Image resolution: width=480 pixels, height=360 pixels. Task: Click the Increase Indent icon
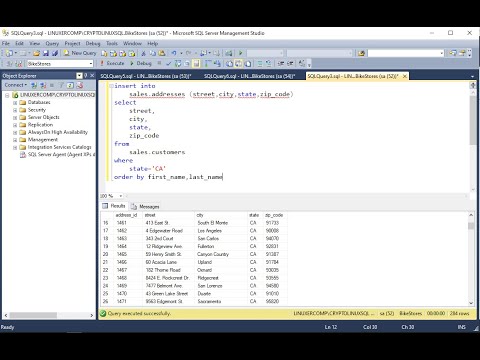click(290, 63)
